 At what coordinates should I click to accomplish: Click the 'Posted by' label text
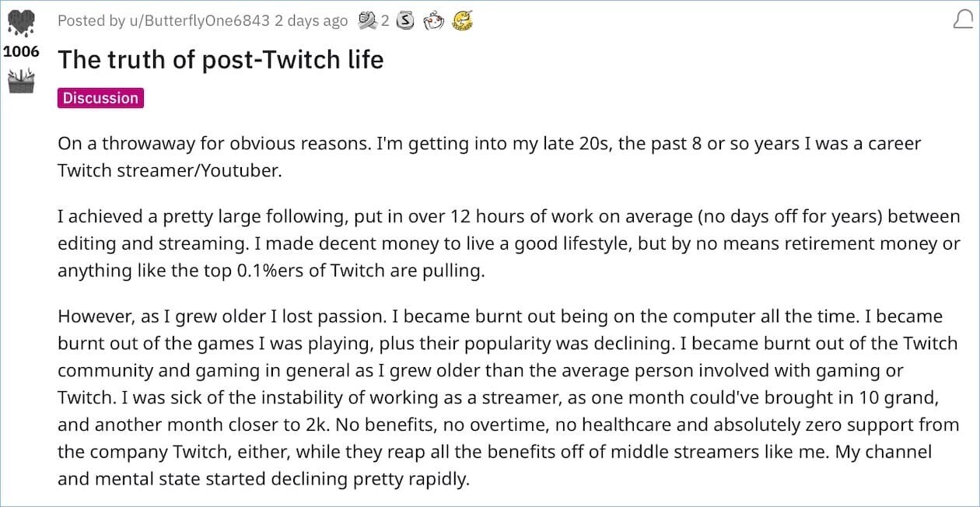92,21
